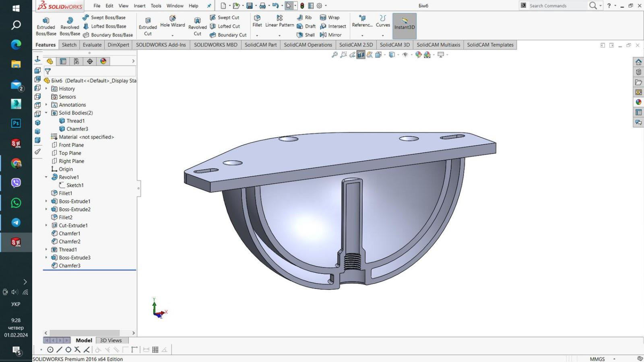
Task: Select the Shell tool
Action: [305, 35]
